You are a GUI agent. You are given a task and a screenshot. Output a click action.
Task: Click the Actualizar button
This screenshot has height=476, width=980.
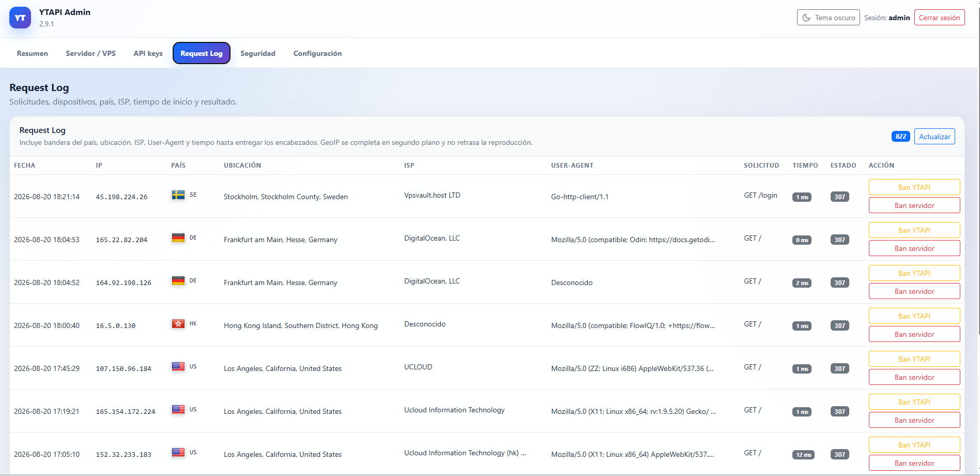935,137
